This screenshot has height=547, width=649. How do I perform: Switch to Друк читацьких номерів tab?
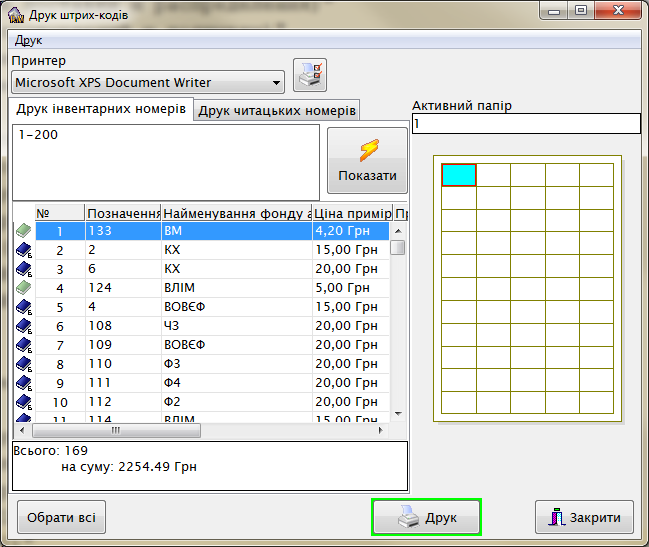pos(276,110)
